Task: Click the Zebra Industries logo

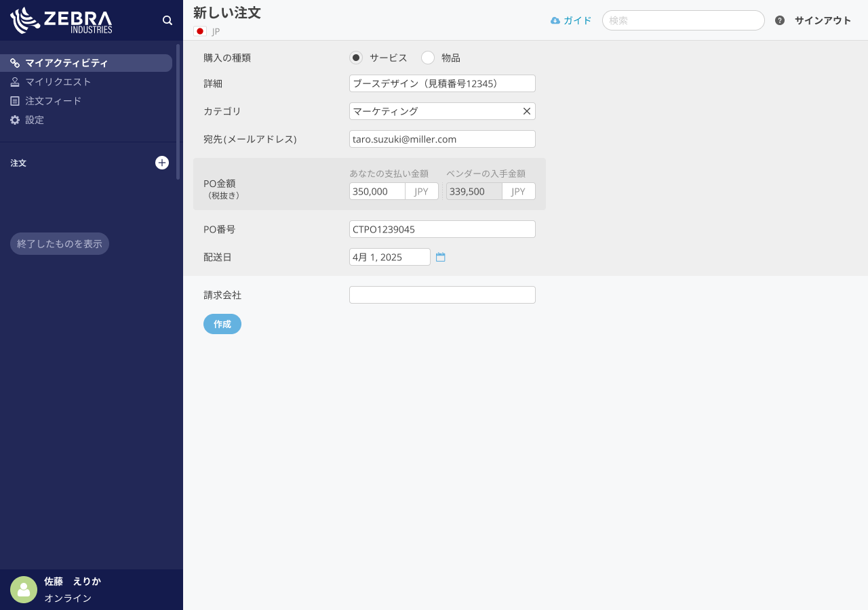Action: click(x=62, y=20)
